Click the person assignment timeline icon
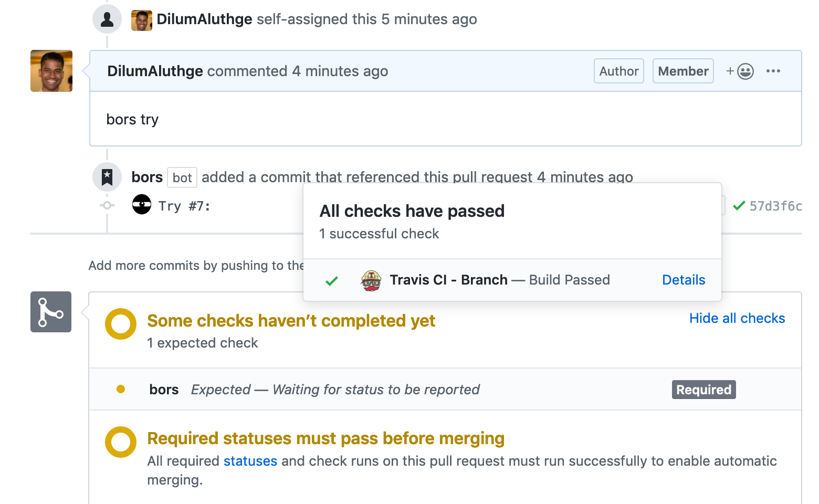The height and width of the screenshot is (504, 819). (107, 19)
